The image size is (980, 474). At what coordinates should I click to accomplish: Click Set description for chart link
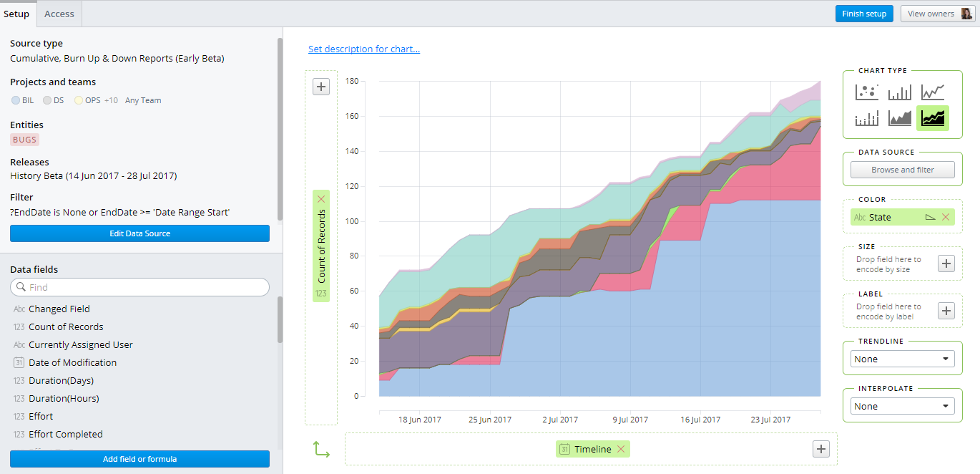point(363,49)
